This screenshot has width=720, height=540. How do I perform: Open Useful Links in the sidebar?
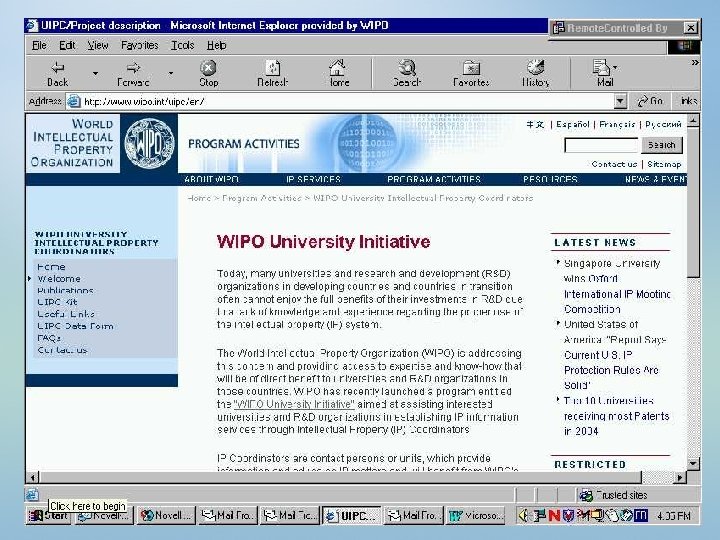pos(66,314)
